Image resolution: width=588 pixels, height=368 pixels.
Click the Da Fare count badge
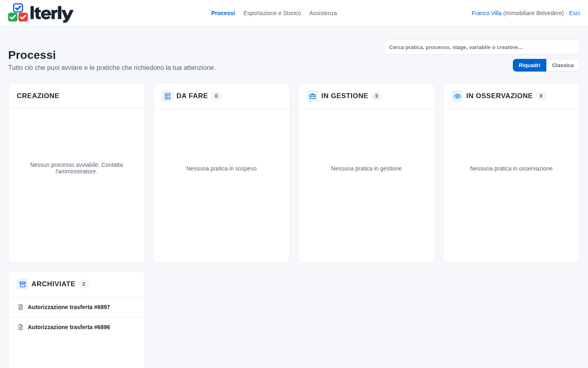[216, 96]
